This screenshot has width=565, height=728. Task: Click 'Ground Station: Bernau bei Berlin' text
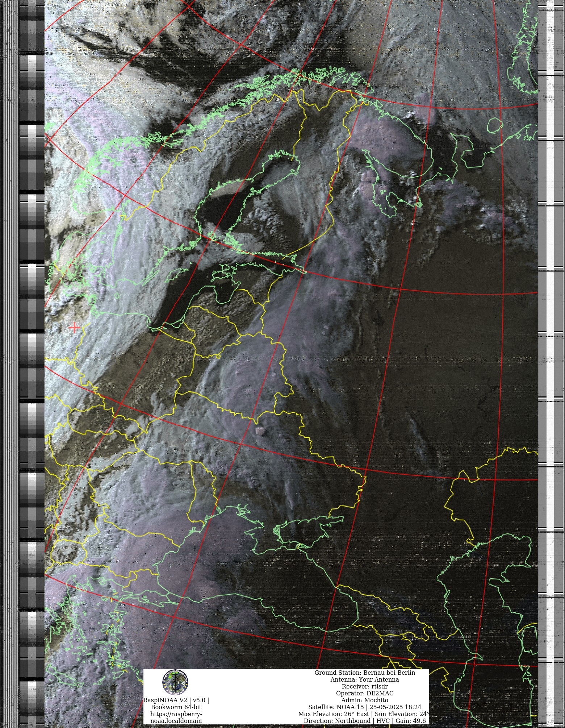click(x=365, y=673)
